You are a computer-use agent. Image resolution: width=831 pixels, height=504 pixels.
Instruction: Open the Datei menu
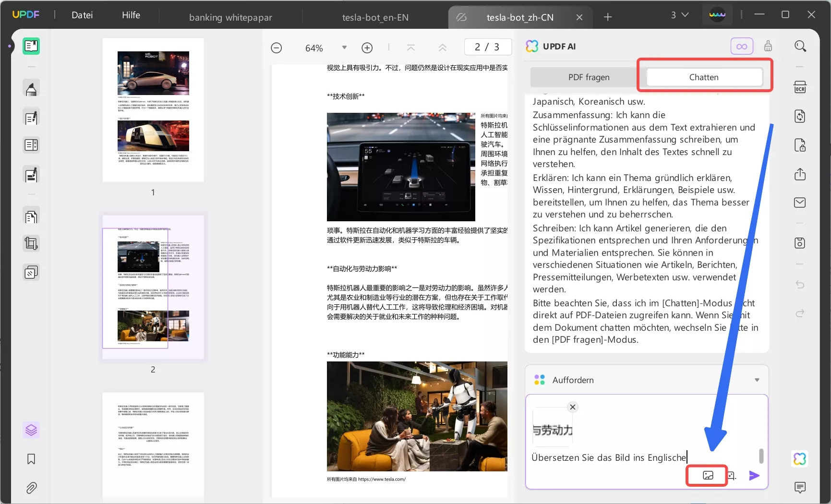pos(82,15)
